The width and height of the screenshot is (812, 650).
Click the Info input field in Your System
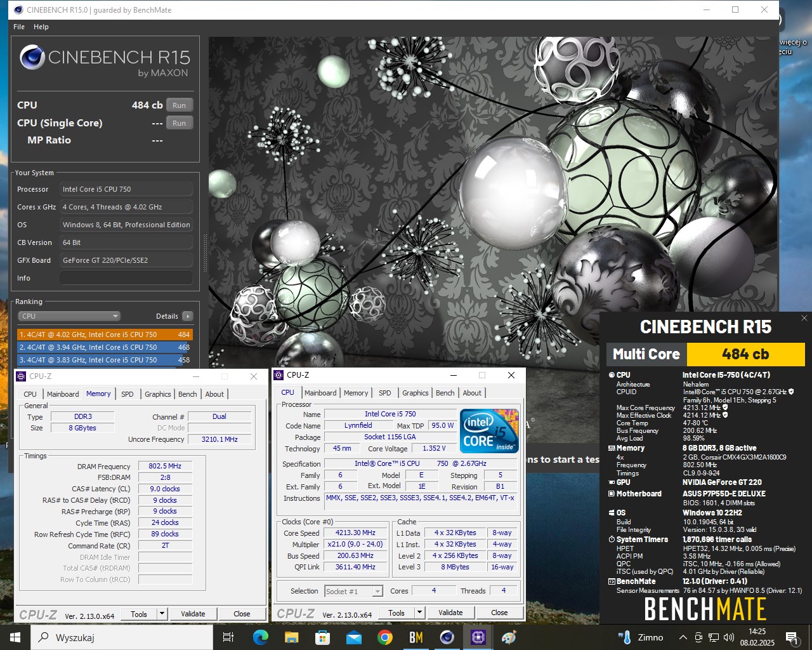pos(126,278)
